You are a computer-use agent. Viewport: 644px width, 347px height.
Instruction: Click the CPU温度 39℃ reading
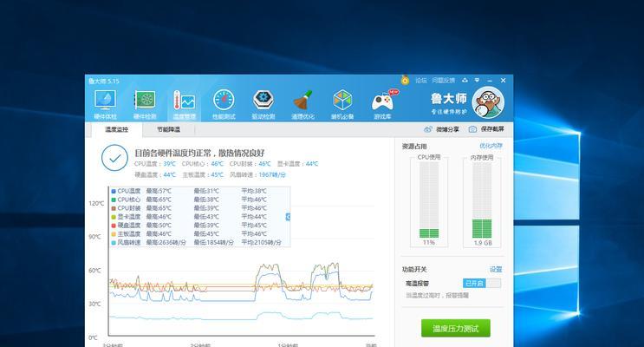click(155, 164)
